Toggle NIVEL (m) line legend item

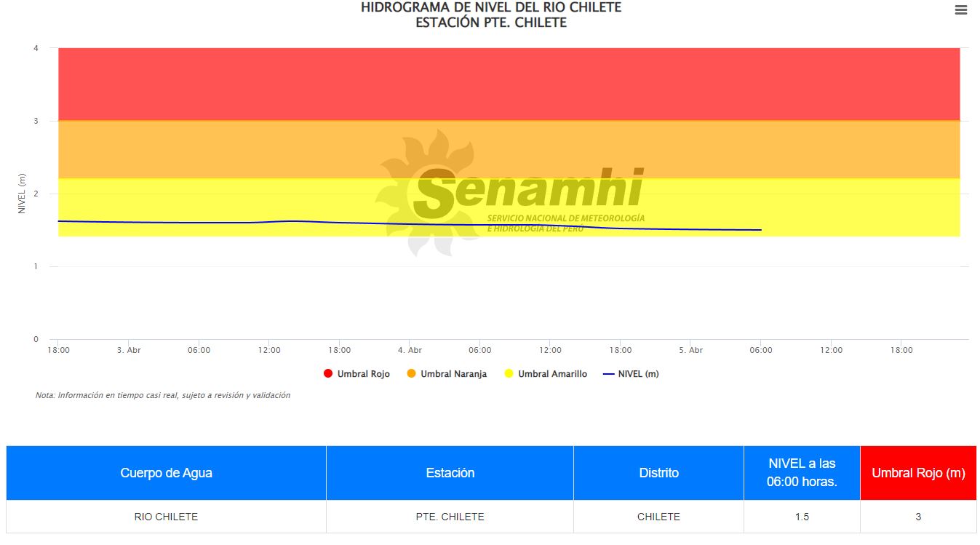click(631, 374)
